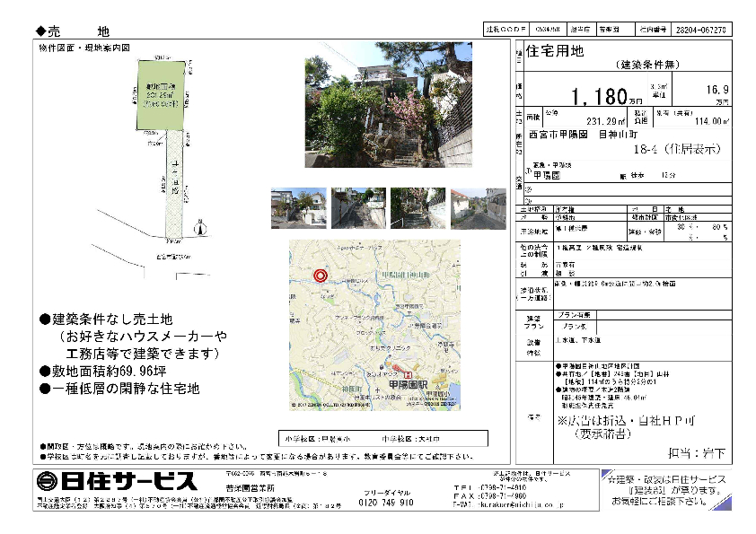Click the north compass arrow on the plot diagram
Image resolution: width=756 pixels, height=534 pixels.
click(202, 228)
